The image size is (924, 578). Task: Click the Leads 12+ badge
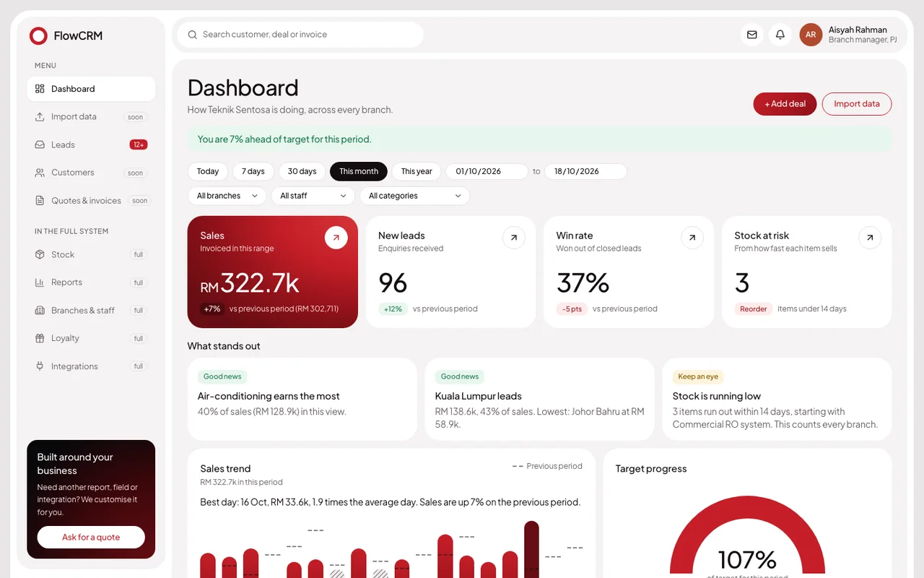coord(139,144)
